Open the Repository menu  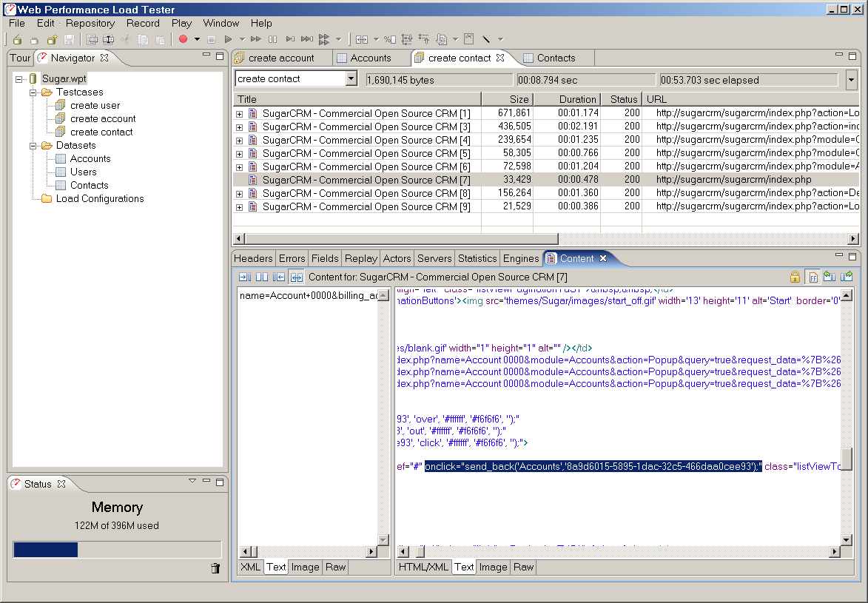point(90,23)
